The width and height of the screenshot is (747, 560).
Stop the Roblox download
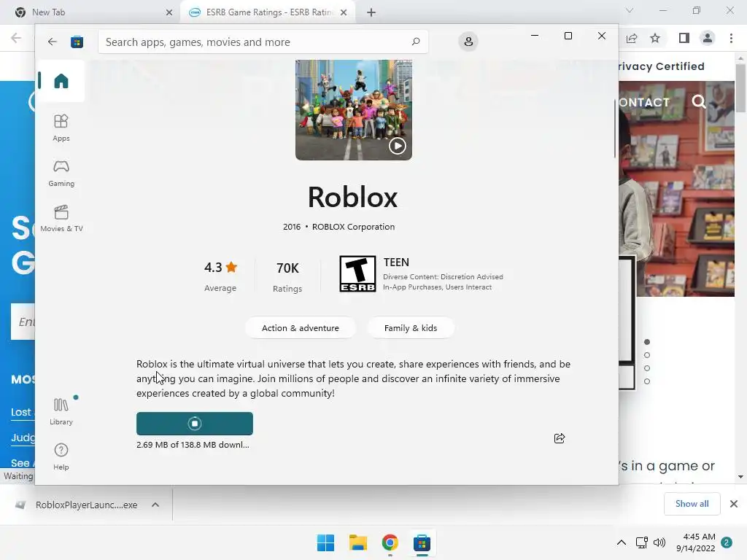click(x=194, y=424)
